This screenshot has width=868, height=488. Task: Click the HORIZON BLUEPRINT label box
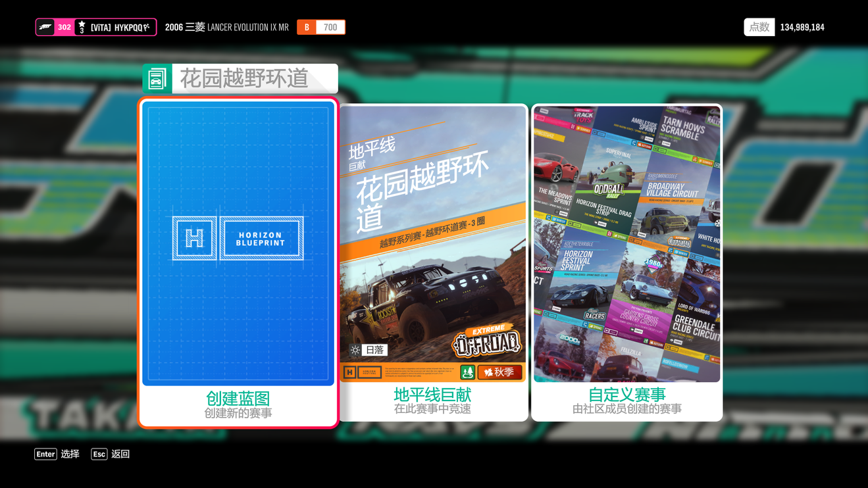coord(261,238)
